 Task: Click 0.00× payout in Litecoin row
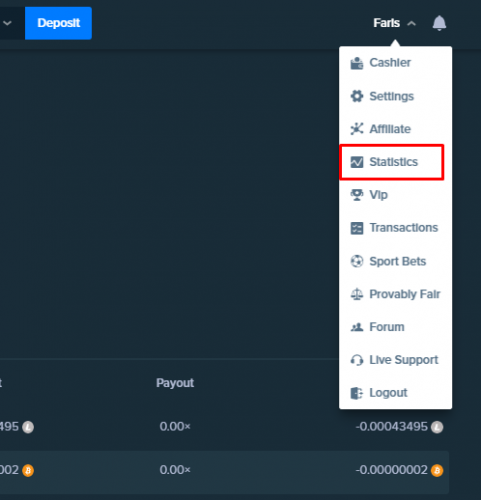coord(175,427)
